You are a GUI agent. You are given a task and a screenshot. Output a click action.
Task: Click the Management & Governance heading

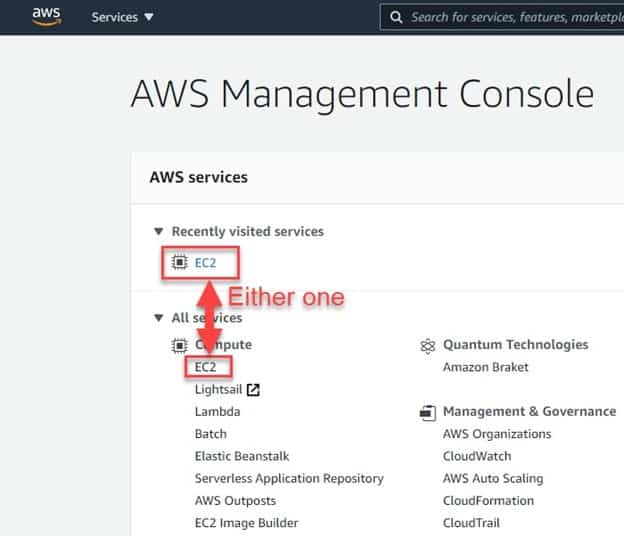tap(530, 411)
